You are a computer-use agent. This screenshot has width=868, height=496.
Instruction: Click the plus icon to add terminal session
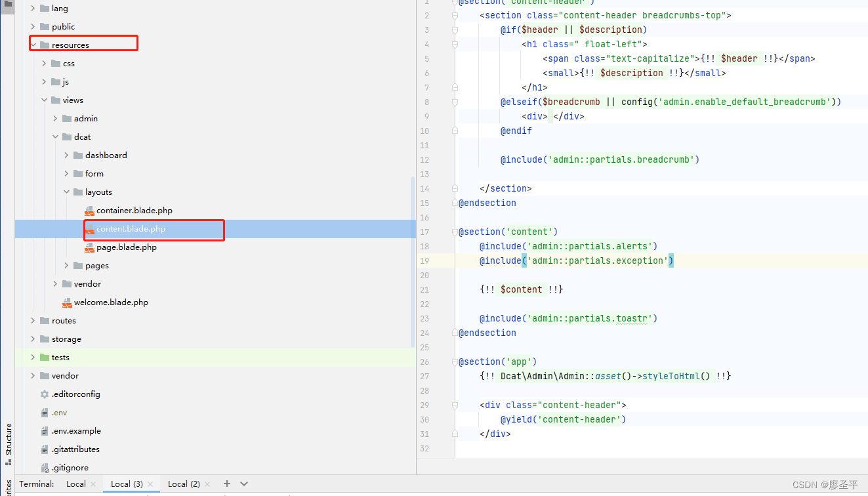pyautogui.click(x=226, y=484)
